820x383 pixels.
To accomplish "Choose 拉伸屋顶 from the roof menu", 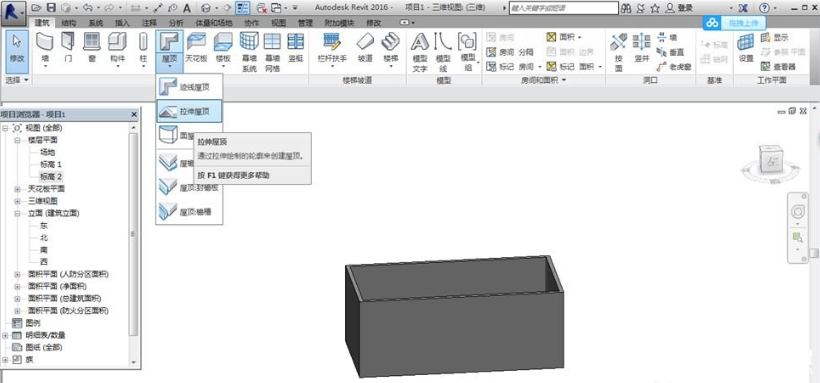I will point(190,111).
